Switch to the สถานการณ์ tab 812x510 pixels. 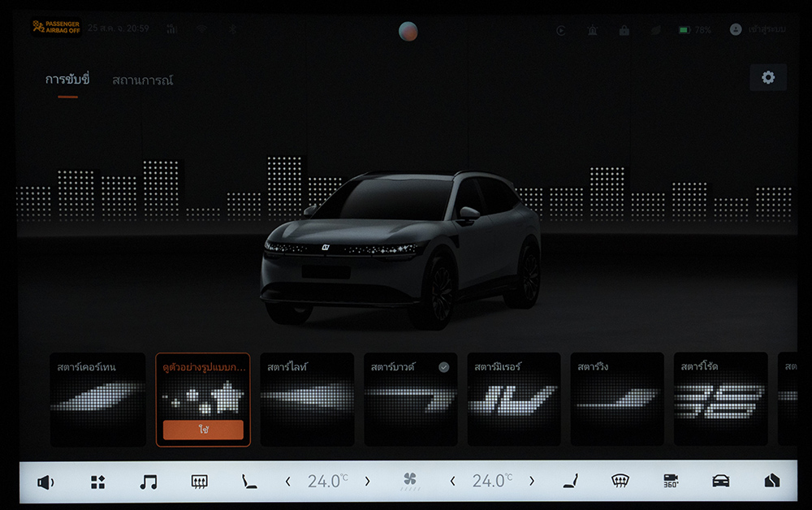(142, 80)
